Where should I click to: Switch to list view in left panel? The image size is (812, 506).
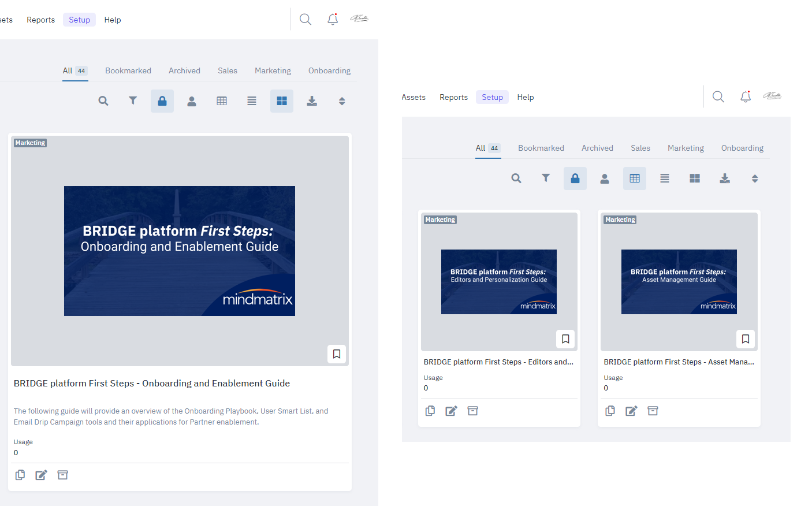(x=252, y=101)
